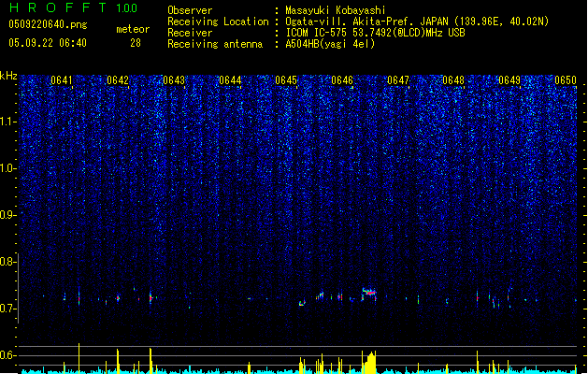This screenshot has height=374, width=588.
Task: Click the HROFFT 1.0.0 title text
Action: [74, 7]
